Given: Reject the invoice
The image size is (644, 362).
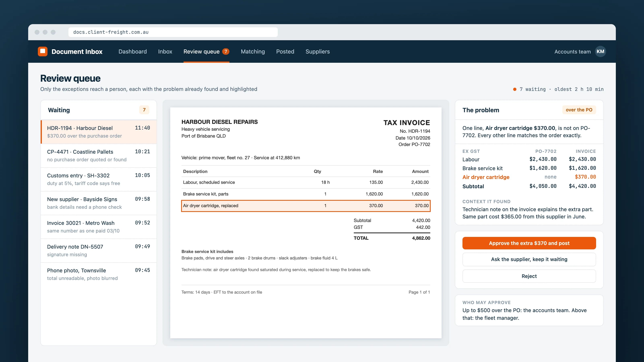Looking at the screenshot, I should (x=529, y=276).
